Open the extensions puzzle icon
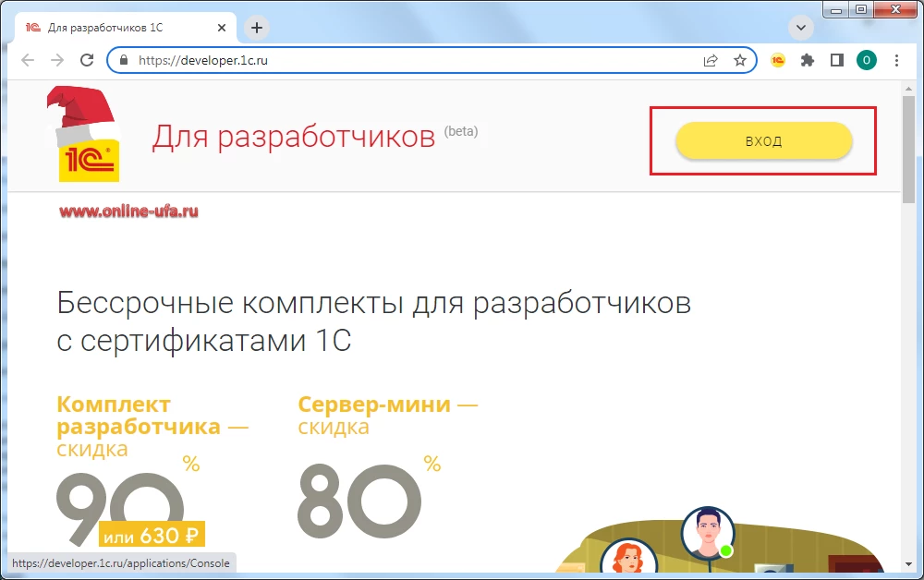This screenshot has width=924, height=580. point(808,60)
